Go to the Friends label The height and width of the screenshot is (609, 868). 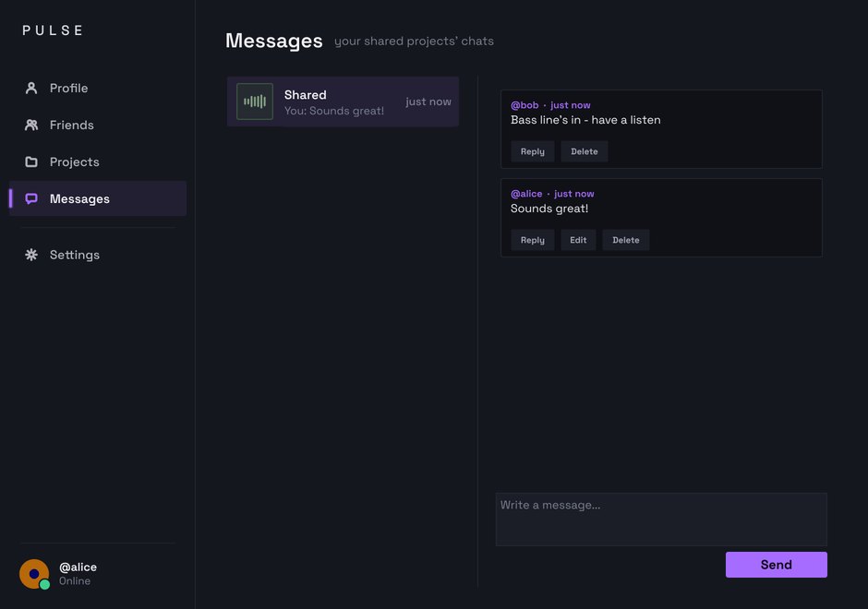tap(71, 125)
